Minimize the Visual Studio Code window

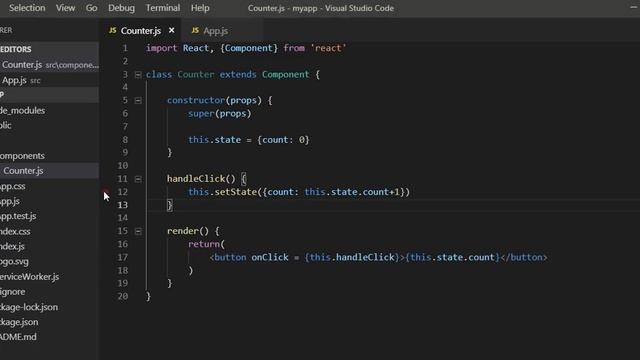(x=633, y=8)
